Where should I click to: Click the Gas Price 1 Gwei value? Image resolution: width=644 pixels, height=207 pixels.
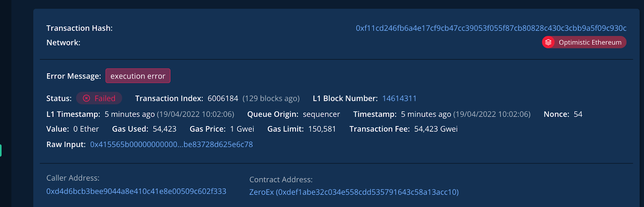point(242,129)
